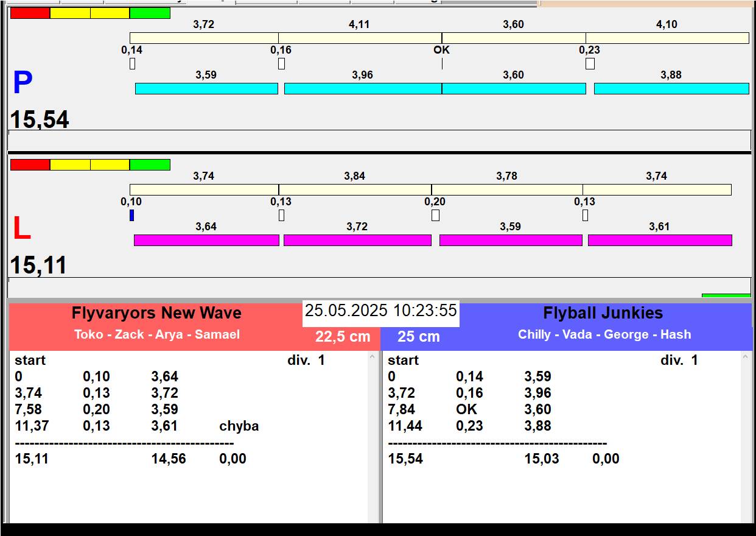Click the small box under 0,14 in lane P
This screenshot has width=756, height=536.
click(133, 63)
